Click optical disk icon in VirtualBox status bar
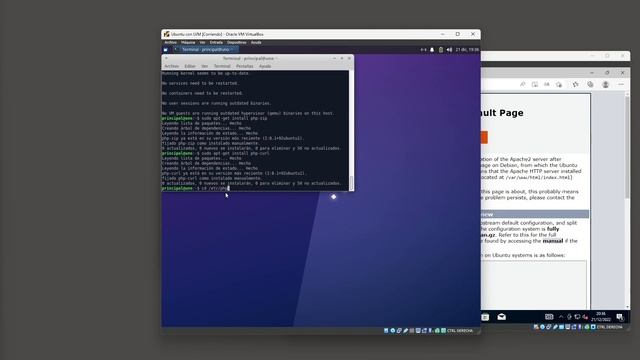640x360 pixels. (x=393, y=331)
